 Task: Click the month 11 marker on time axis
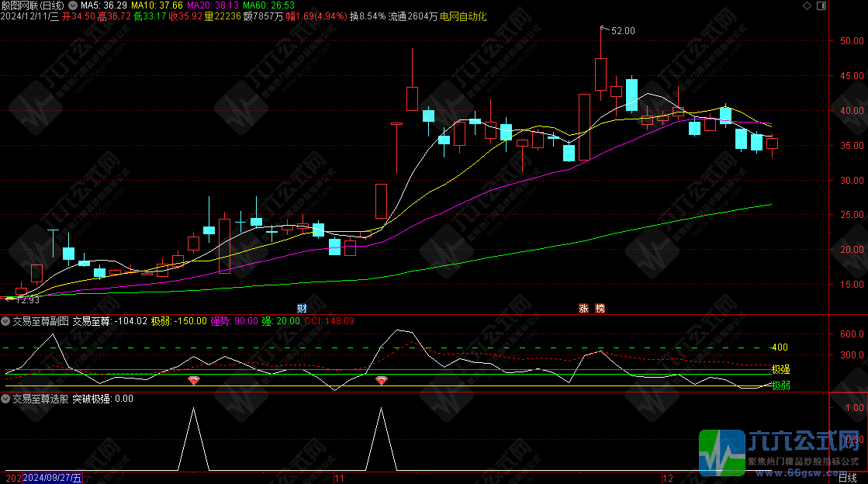pyautogui.click(x=338, y=478)
